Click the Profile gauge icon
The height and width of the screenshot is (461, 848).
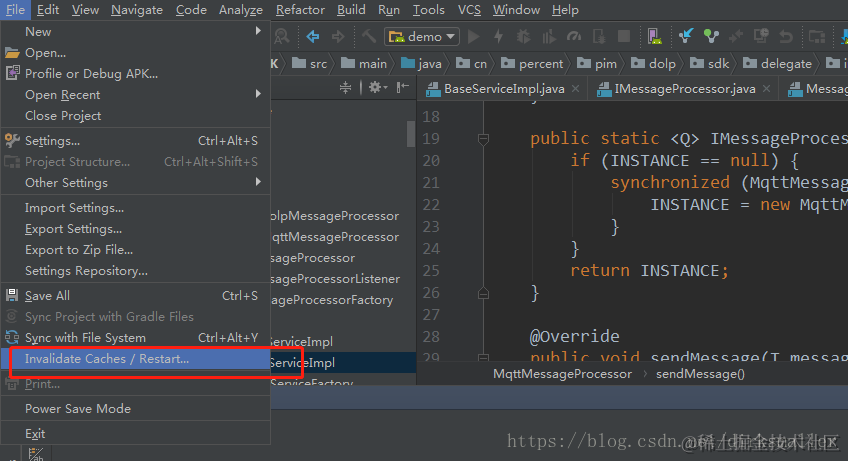point(574,37)
